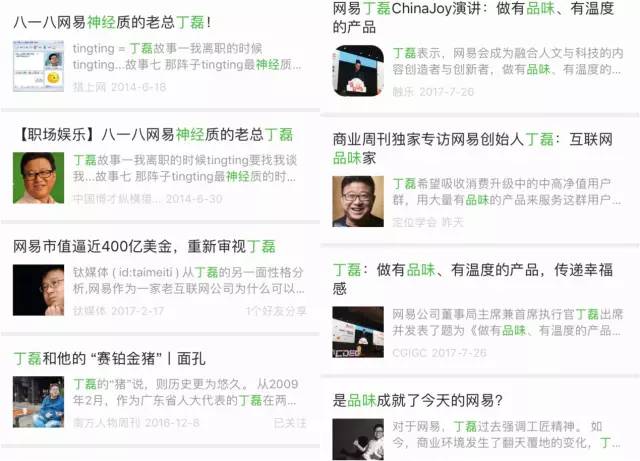Open 丁磊和他的"赛铂金猪" 面孔 article
Viewport: 640px width, 461px height.
point(109,358)
